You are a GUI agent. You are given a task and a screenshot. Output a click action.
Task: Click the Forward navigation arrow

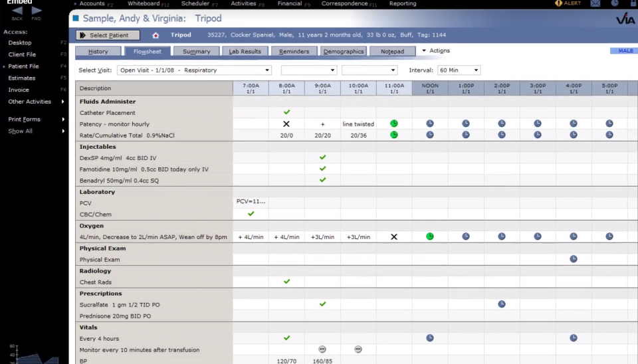[x=37, y=11]
